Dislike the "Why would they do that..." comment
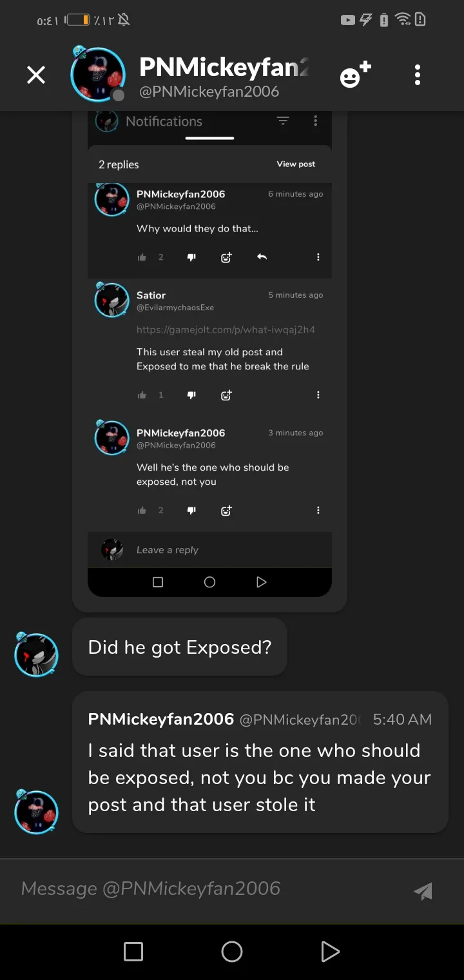464x980 pixels. (x=191, y=257)
